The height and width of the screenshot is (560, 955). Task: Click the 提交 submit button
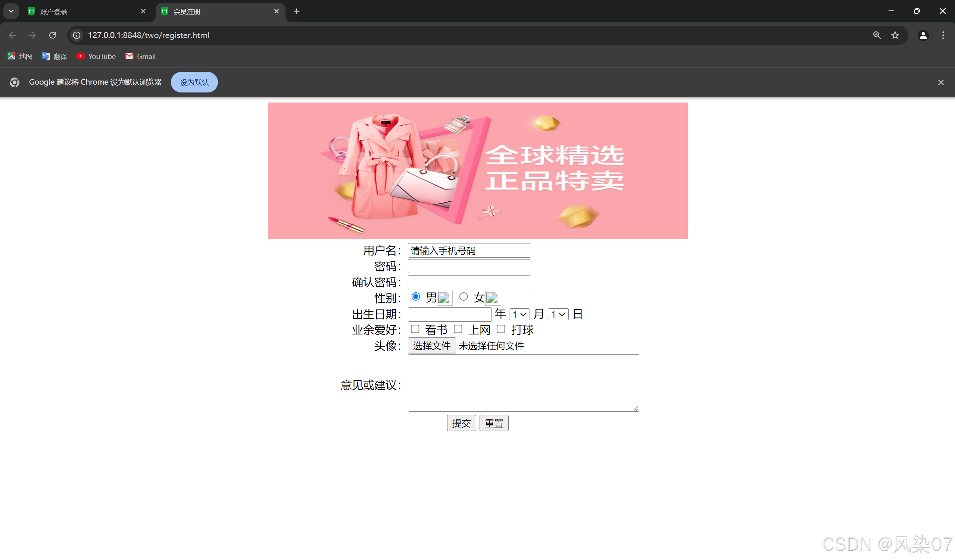tap(461, 423)
